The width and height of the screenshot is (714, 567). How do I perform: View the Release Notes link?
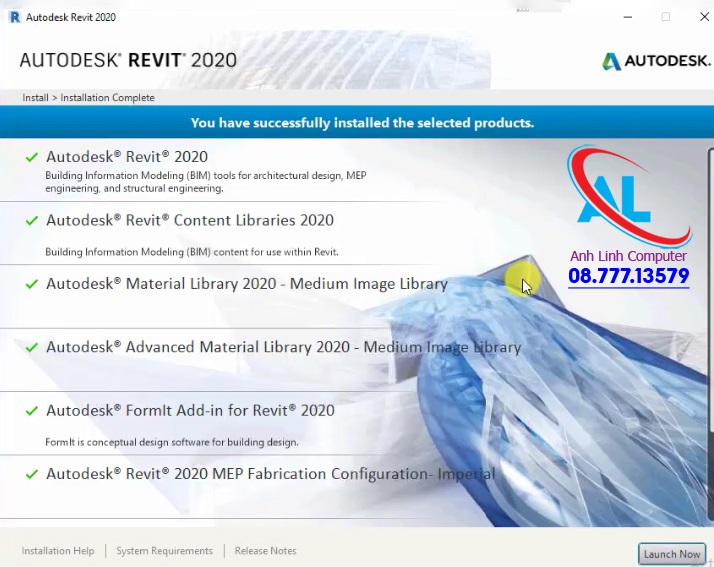[x=265, y=551]
